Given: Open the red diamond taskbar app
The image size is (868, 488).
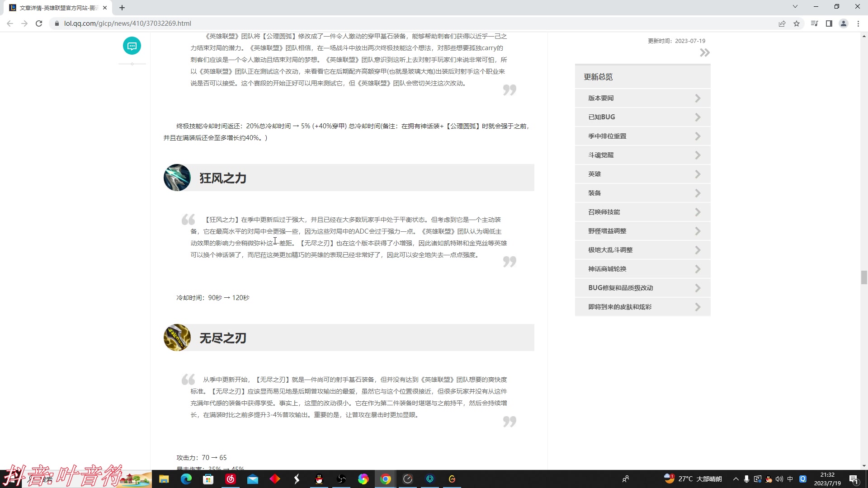Looking at the screenshot, I should [274, 479].
